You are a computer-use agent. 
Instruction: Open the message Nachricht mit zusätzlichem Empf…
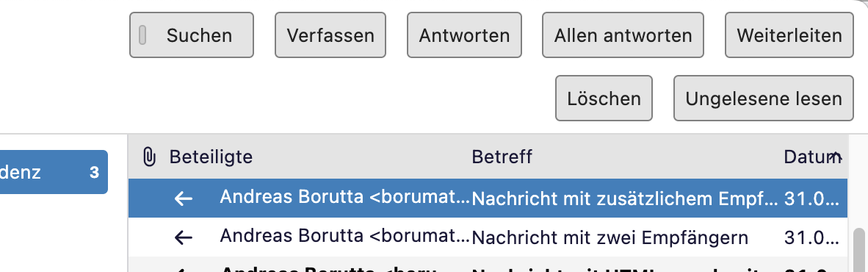[x=488, y=198]
